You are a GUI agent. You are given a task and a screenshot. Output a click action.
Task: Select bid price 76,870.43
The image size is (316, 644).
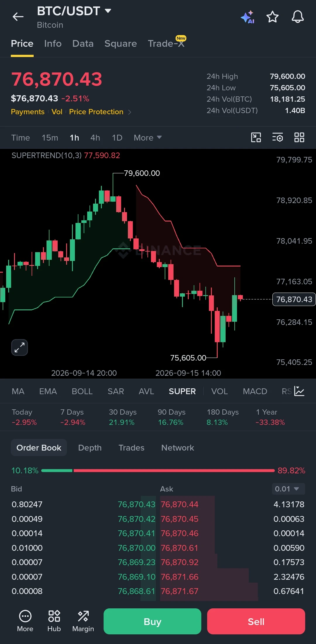coord(136,504)
